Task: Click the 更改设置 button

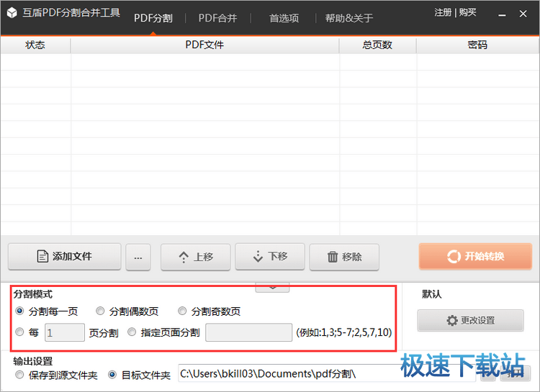Action: [471, 320]
